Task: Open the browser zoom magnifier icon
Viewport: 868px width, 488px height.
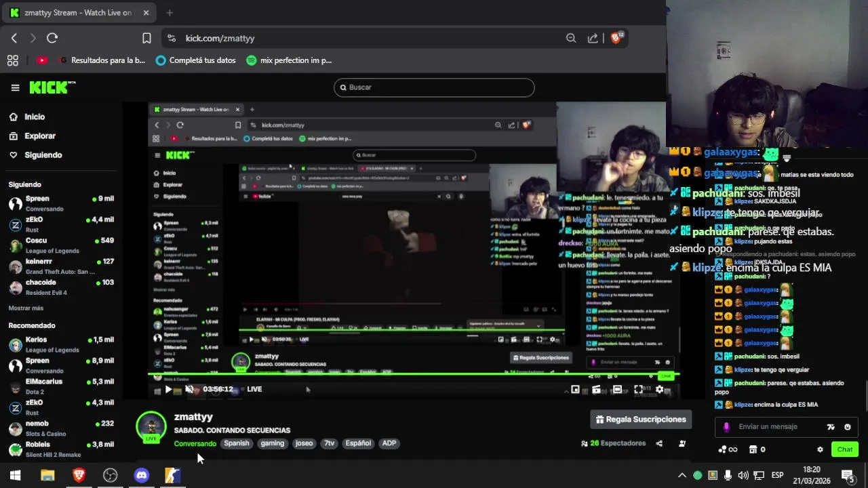Action: point(571,38)
